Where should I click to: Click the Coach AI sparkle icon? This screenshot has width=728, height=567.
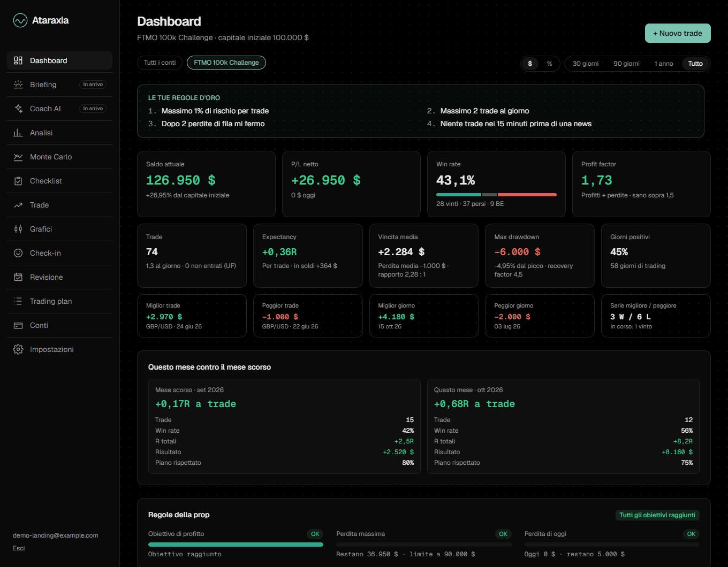pyautogui.click(x=18, y=109)
